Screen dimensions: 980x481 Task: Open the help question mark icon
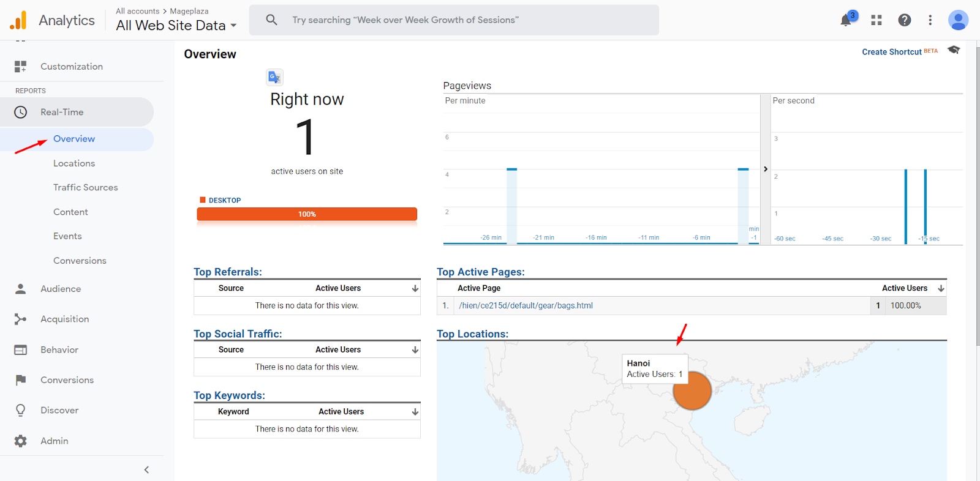click(904, 20)
